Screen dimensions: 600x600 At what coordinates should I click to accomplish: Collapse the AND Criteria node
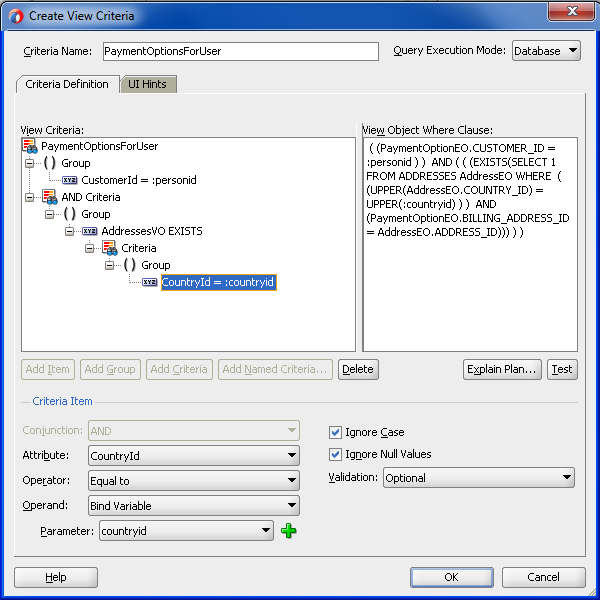[29, 197]
